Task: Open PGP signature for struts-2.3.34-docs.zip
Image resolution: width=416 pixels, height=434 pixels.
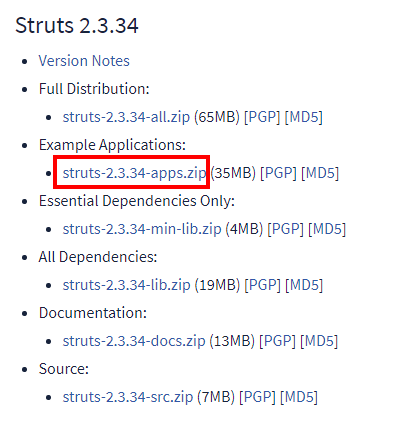Action: (277, 341)
